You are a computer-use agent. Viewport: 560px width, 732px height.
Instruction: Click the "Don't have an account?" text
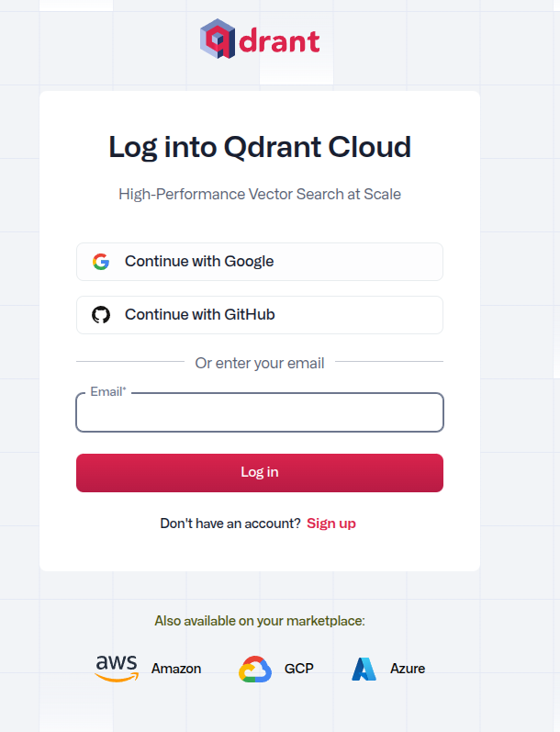[x=230, y=524]
